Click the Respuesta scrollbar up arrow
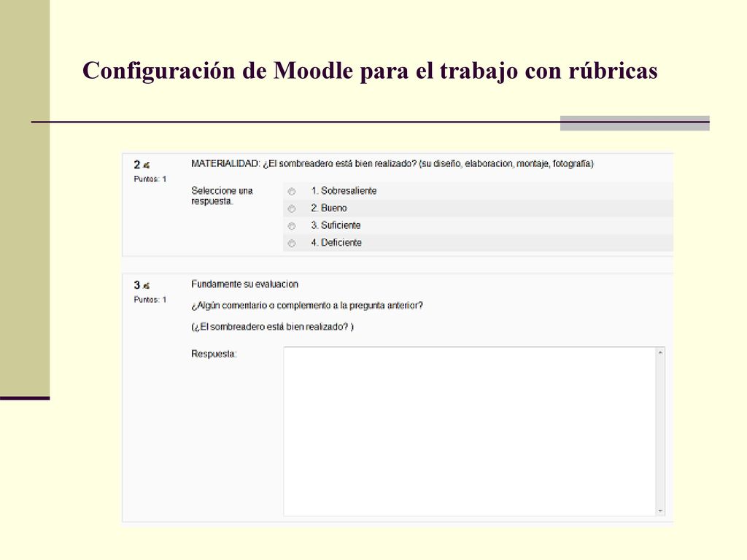Viewport: 747px width, 560px height. [x=660, y=353]
